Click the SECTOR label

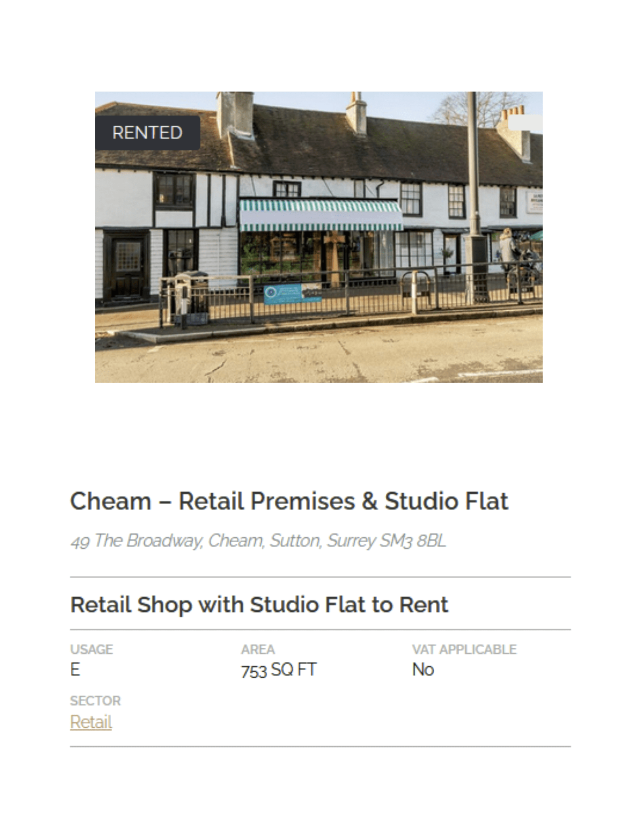95,701
